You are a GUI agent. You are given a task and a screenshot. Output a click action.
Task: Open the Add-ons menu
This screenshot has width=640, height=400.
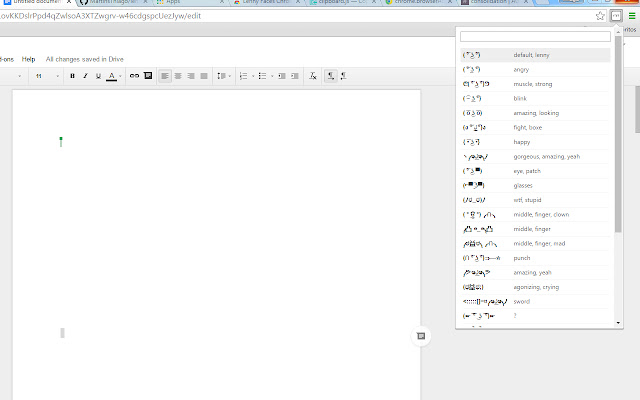pyautogui.click(x=7, y=59)
